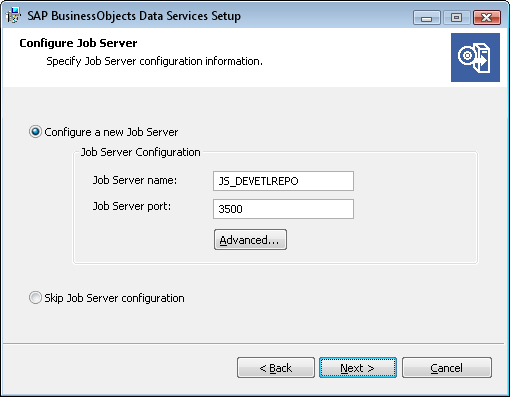Click the Data Services logo in the header
510x397 pixels.
(475, 57)
